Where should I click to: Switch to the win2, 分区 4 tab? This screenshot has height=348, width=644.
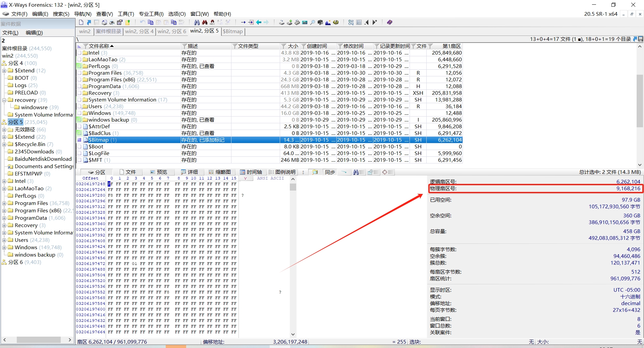[139, 31]
